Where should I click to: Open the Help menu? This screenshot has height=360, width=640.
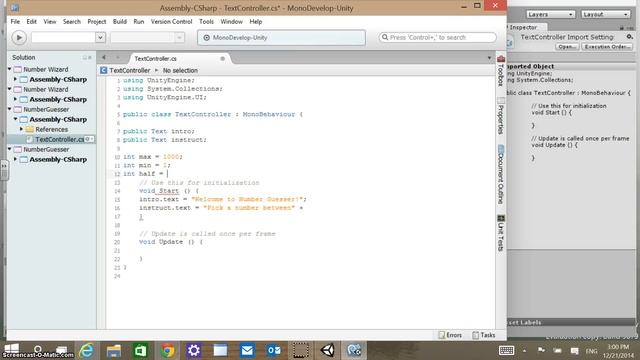256,22
